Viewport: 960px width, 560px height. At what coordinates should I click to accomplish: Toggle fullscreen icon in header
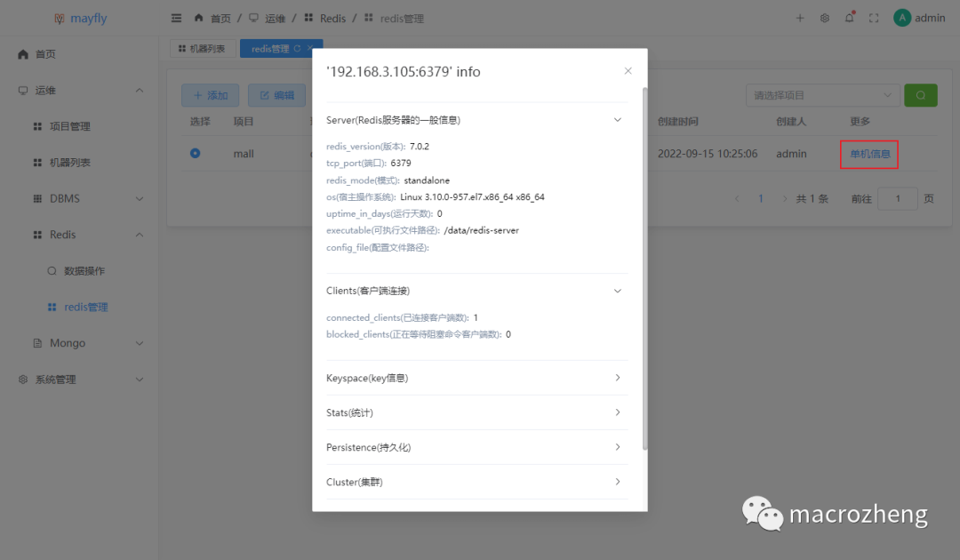(x=874, y=18)
